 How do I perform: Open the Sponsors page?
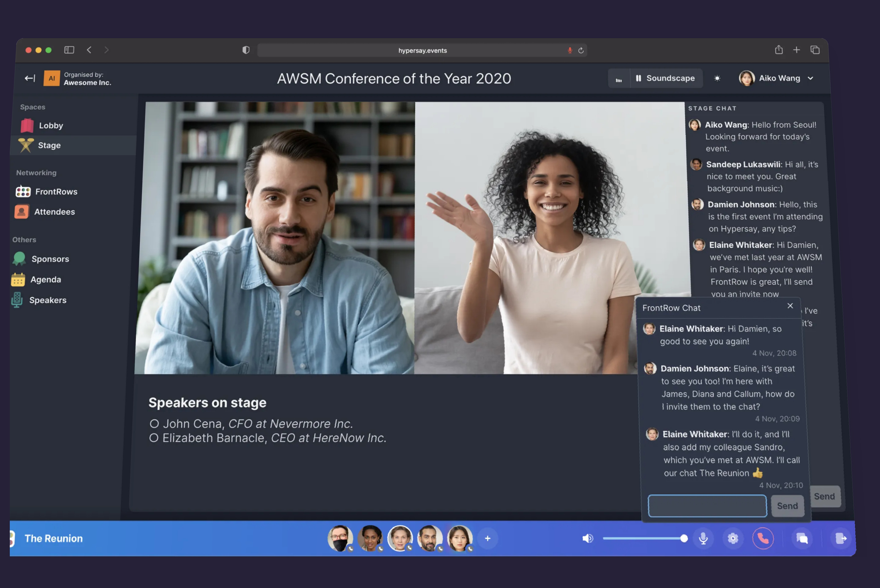[x=40, y=259]
